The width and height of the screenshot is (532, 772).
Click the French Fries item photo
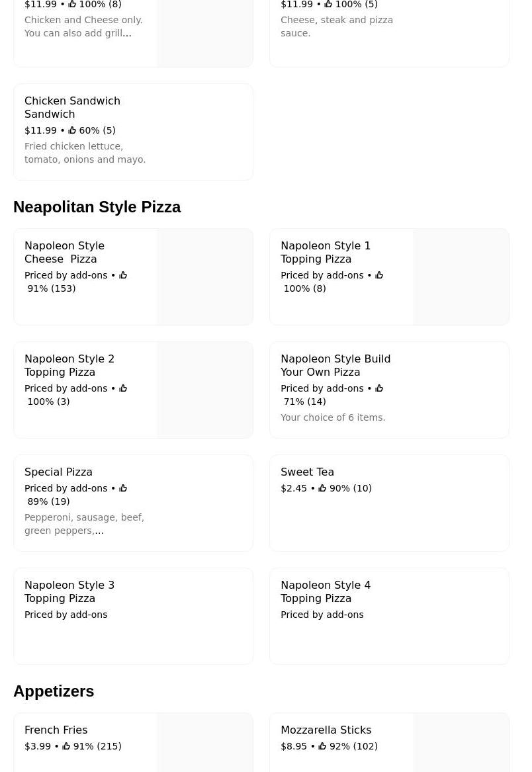tap(205, 742)
